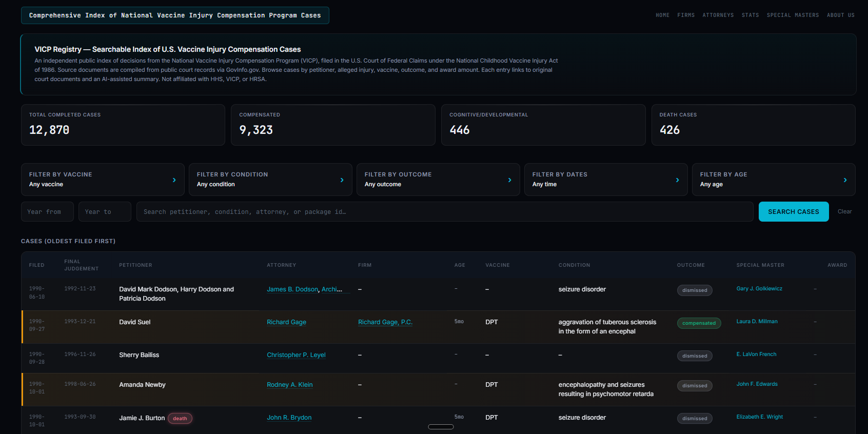Screen dimensions: 868x434
Task: Click the Filed column header
Action: coord(37,265)
